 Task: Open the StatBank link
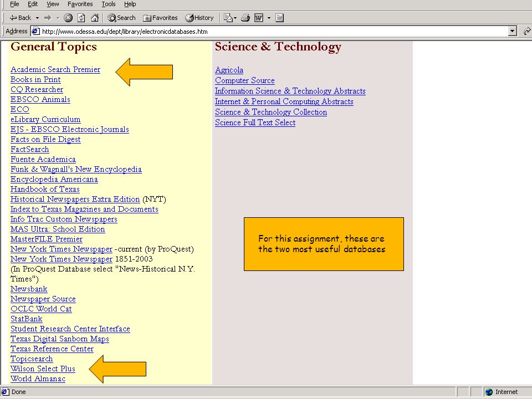click(27, 319)
